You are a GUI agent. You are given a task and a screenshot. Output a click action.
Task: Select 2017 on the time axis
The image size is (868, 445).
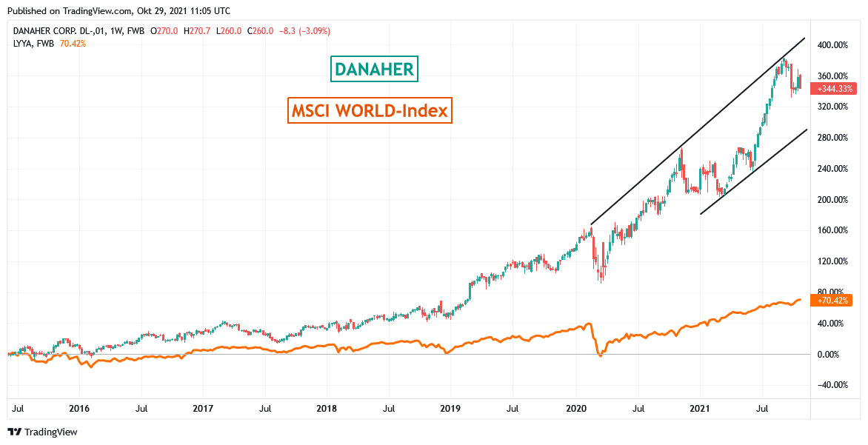(202, 408)
